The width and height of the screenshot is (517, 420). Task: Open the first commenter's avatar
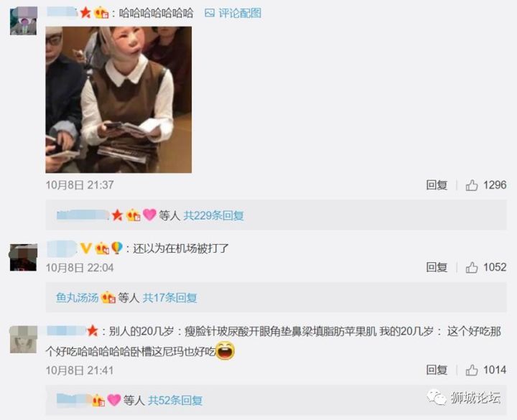(x=24, y=21)
